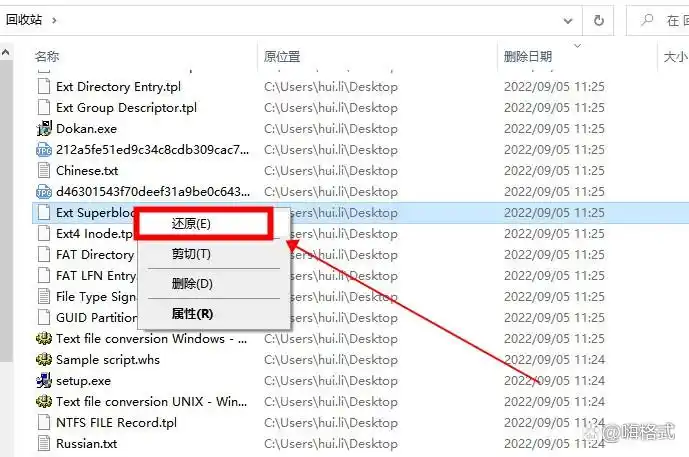Click the setup.exe installer icon
This screenshot has width=689, height=457.
point(44,381)
